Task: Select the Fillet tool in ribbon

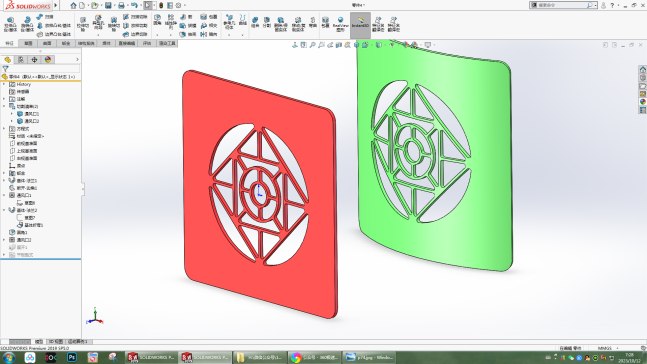Action: point(157,20)
